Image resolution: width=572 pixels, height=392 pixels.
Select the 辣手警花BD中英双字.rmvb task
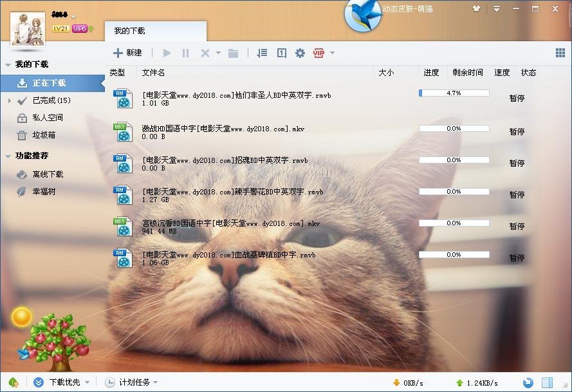(x=232, y=192)
